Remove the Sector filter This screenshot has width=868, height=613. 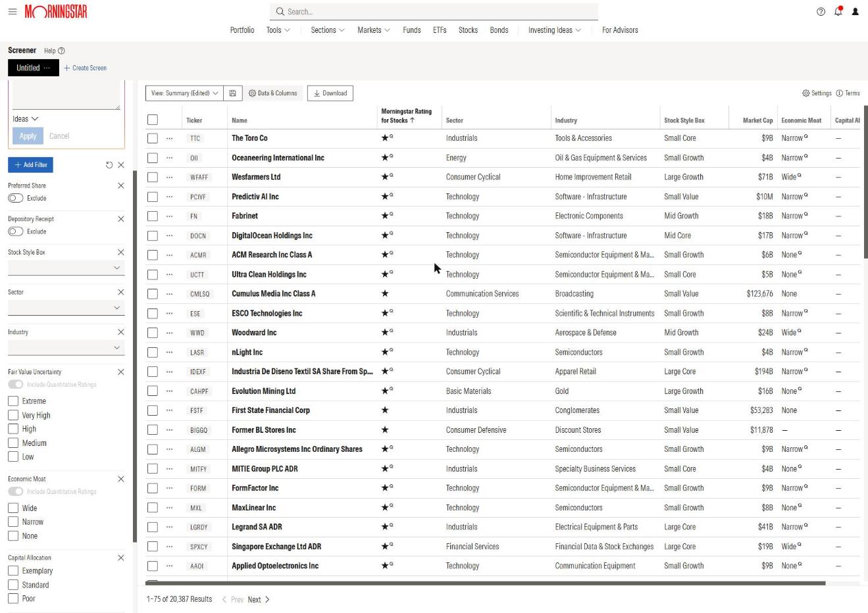(x=120, y=292)
